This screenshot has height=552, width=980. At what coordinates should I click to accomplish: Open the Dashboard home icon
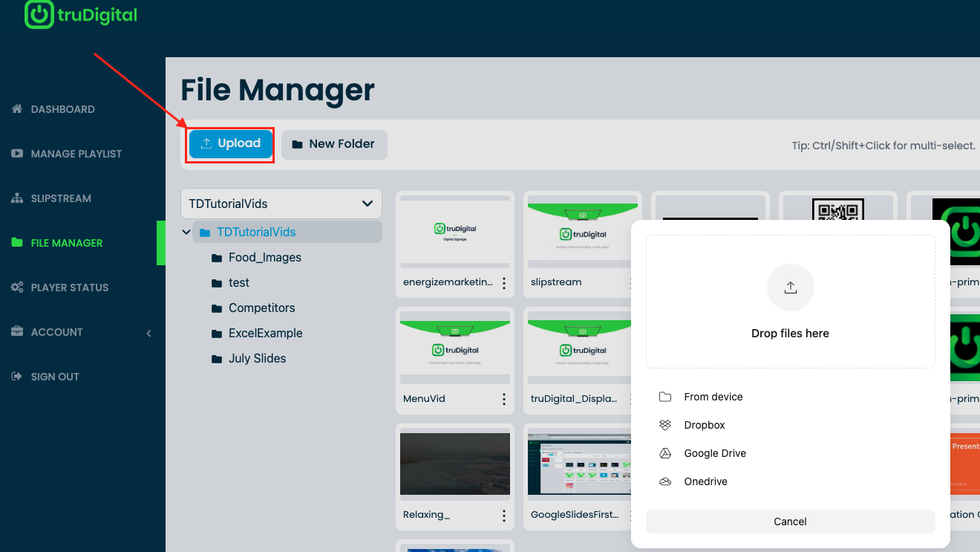17,109
